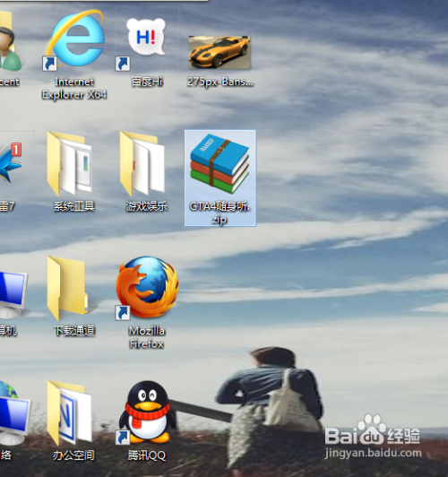Viewport: 448px width, 477px height.
Task: Select the 下载通道 folder icon
Action: [x=67, y=288]
